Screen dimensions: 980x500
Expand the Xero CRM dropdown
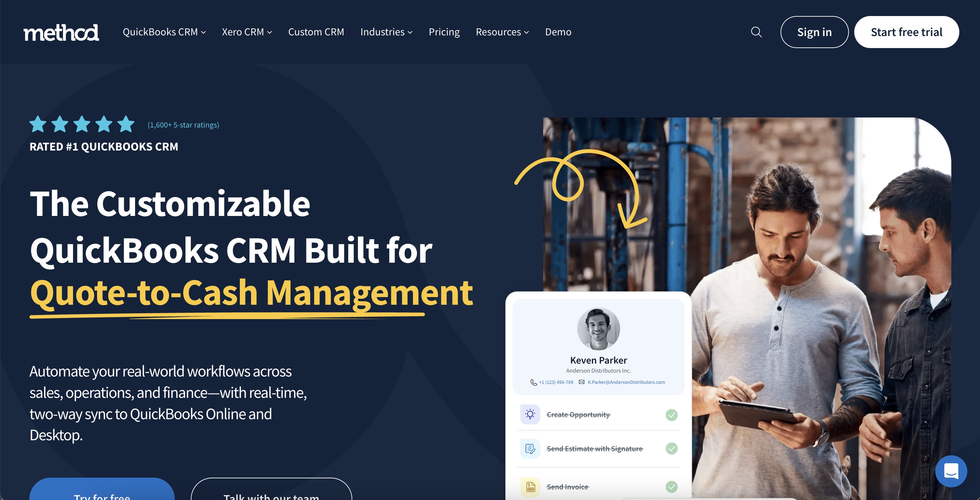pyautogui.click(x=247, y=32)
